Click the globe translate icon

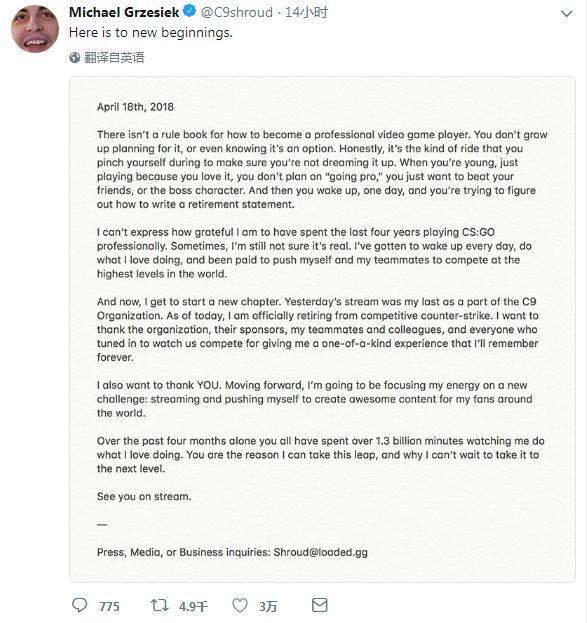click(74, 58)
